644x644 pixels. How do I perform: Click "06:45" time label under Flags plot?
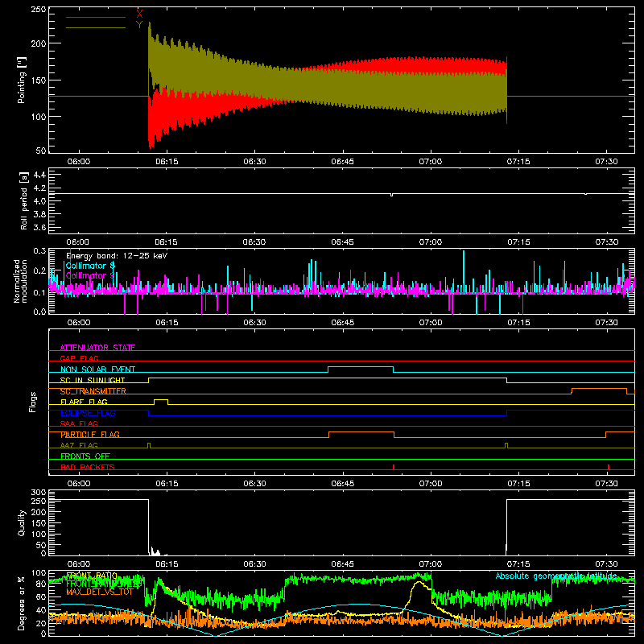pos(343,484)
